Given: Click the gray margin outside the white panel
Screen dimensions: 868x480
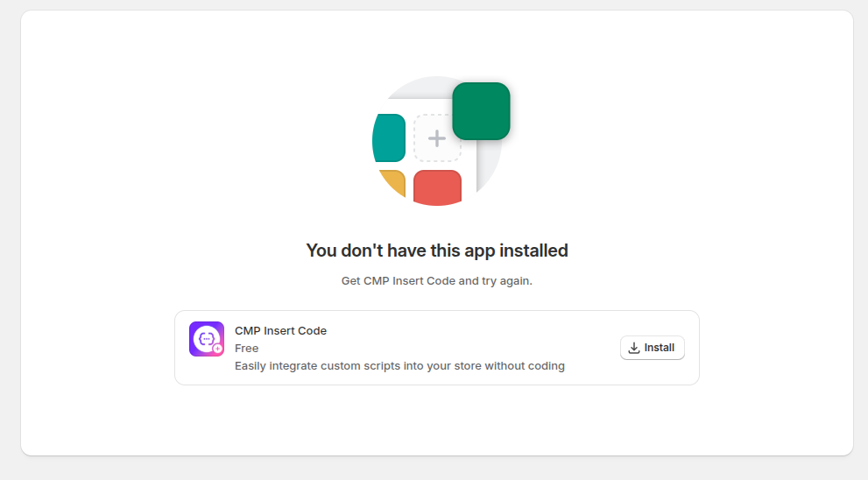Looking at the screenshot, I should tap(9, 263).
